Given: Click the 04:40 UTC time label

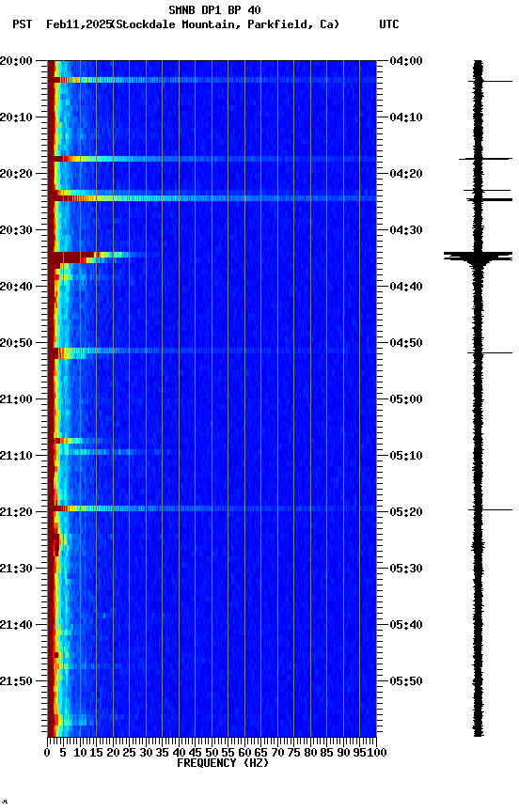Looking at the screenshot, I should point(406,287).
